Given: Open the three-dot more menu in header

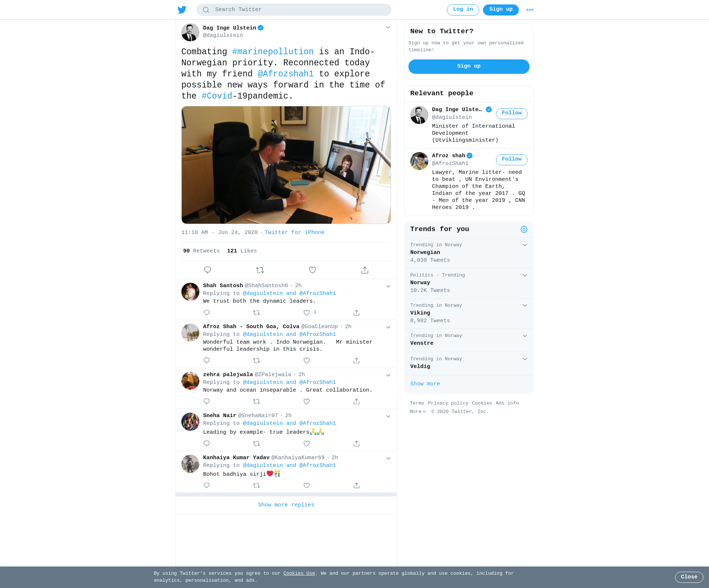Looking at the screenshot, I should tap(530, 10).
